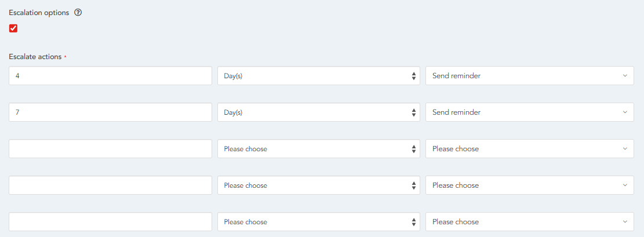The width and height of the screenshot is (644, 237).
Task: Click chevron on third row action dropdown
Action: 624,149
